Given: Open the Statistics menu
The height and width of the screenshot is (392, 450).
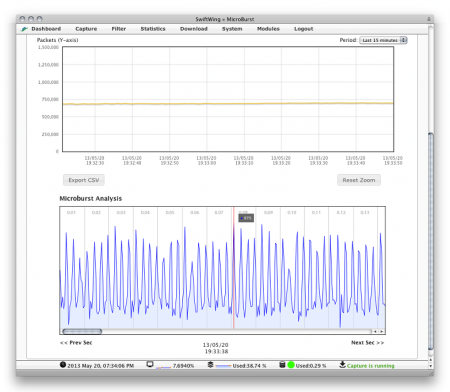Looking at the screenshot, I should coord(153,29).
